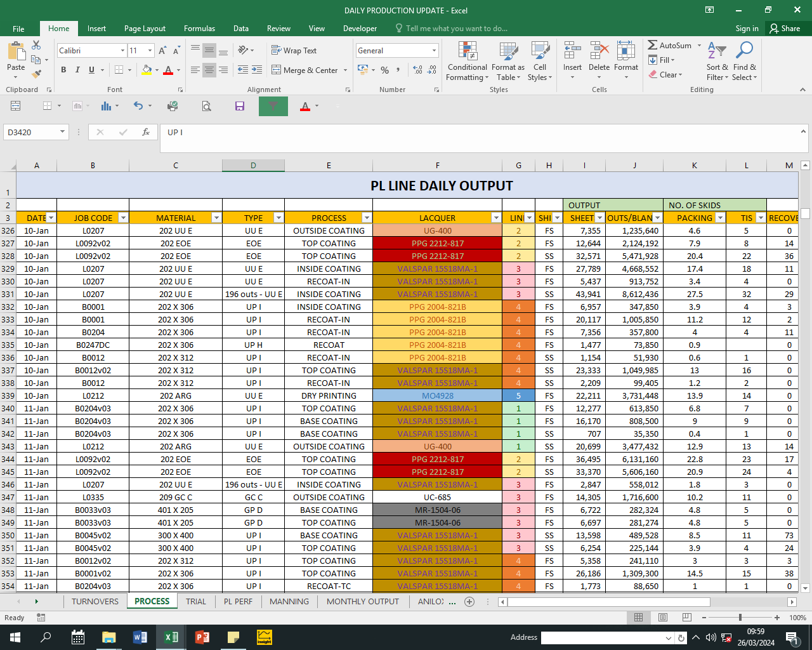The width and height of the screenshot is (812, 650).
Task: Toggle Wrap Text
Action: pyautogui.click(x=294, y=50)
